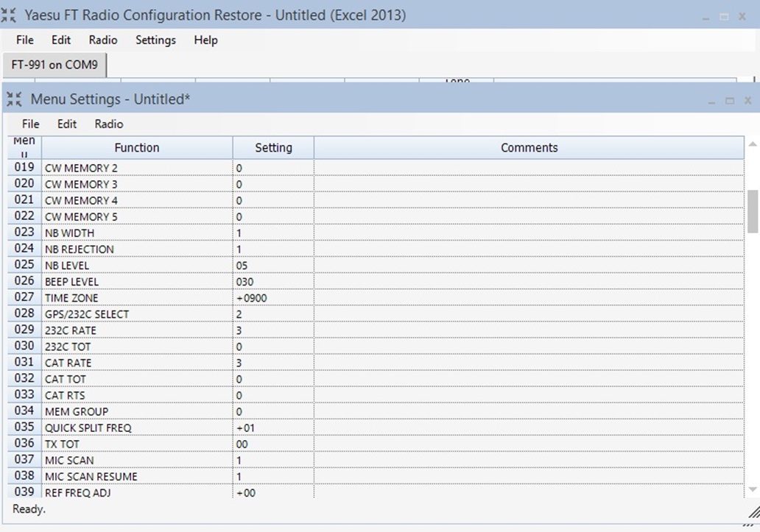760x532 pixels.
Task: Select the TIME ZONE setting cell +0900
Action: [272, 298]
